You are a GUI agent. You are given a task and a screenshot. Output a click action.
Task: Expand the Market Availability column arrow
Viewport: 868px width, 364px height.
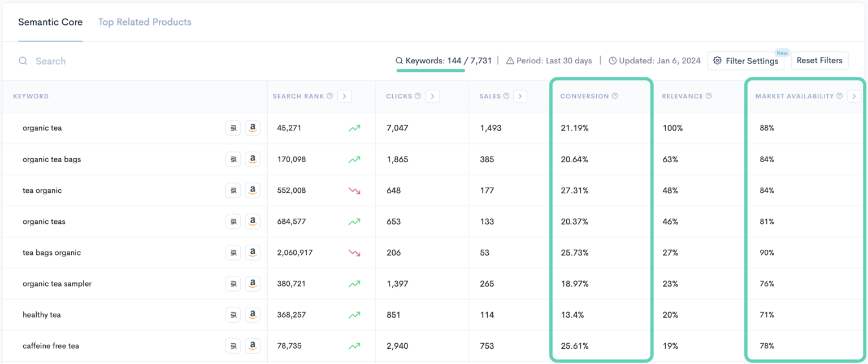coord(854,96)
